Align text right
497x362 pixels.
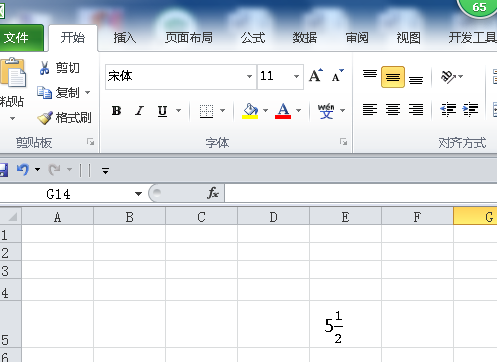click(x=416, y=109)
